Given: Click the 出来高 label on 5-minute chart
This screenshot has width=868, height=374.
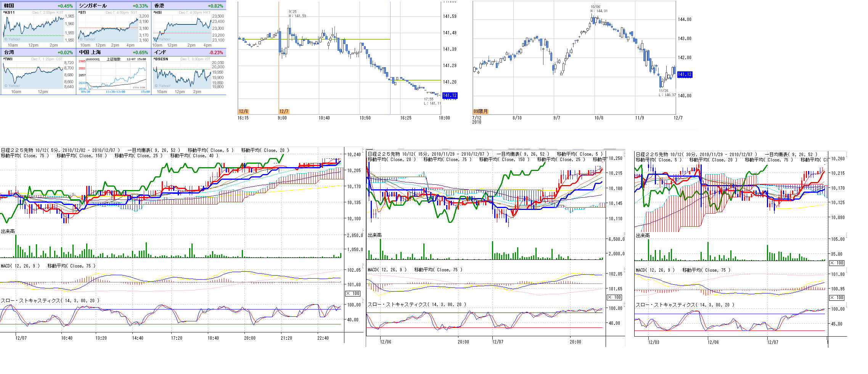Looking at the screenshot, I should 8,231.
